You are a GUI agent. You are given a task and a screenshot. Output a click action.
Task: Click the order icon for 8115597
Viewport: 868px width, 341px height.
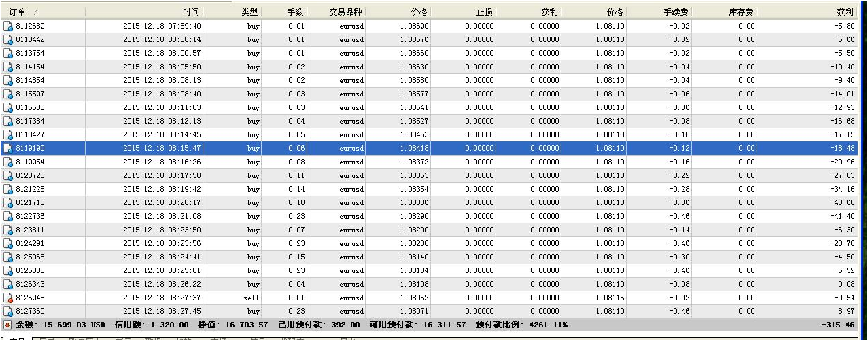[8, 94]
